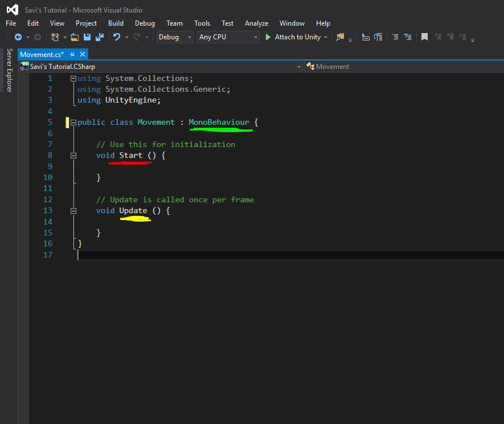
Task: Open the Analyze menu
Action: (x=256, y=23)
